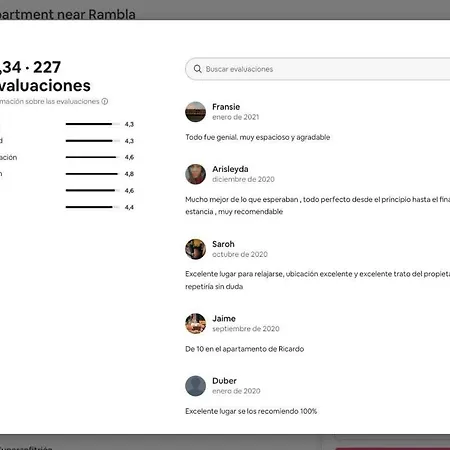Click the magnifying glass search icon

click(197, 69)
